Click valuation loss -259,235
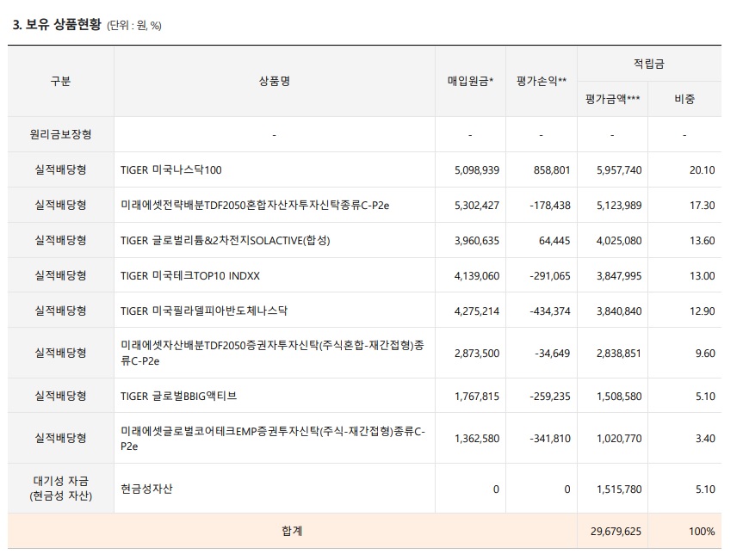This screenshot has height=560, width=743. (x=550, y=397)
